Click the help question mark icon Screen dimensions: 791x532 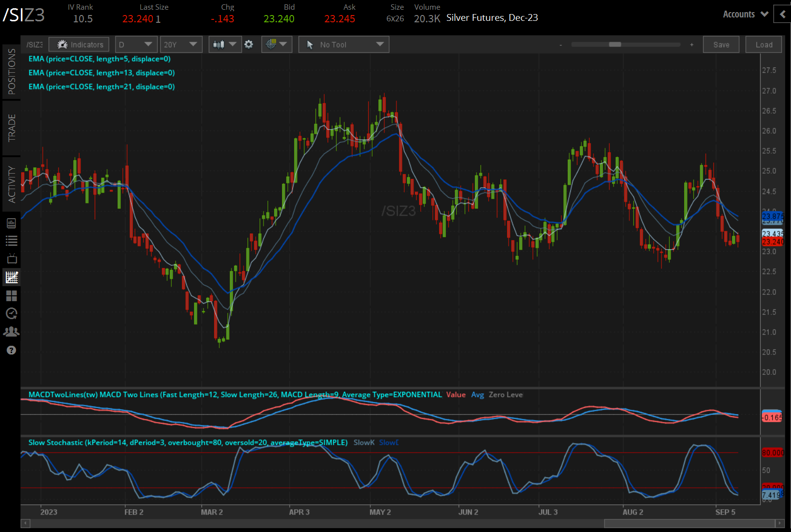click(12, 350)
